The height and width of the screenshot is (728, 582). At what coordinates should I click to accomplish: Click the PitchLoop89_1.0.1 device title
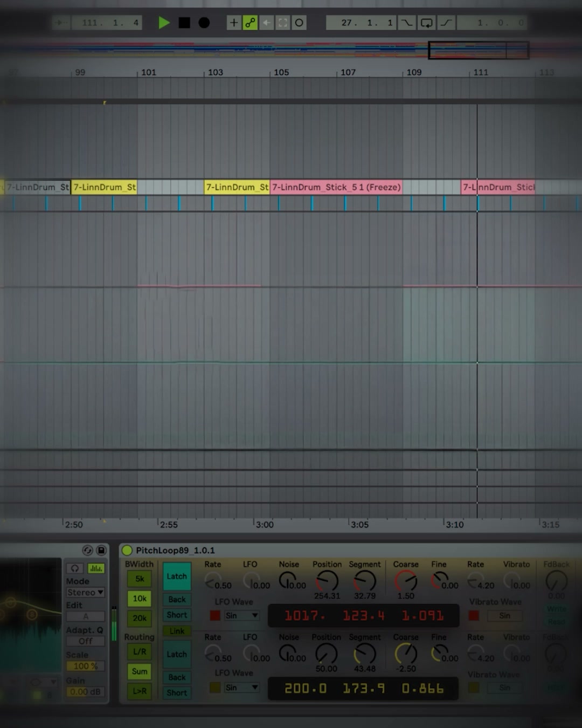pyautogui.click(x=175, y=550)
